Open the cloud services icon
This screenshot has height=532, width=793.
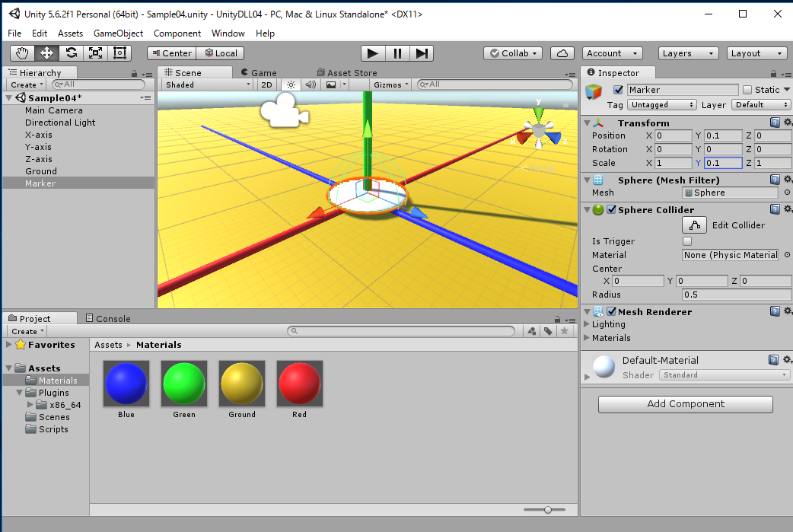coord(562,53)
